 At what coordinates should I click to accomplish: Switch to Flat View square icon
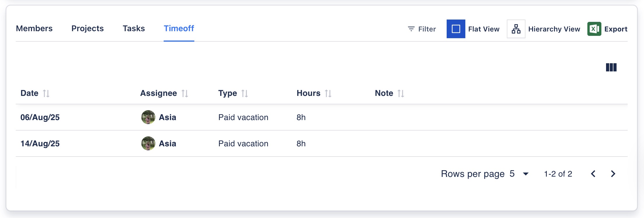click(x=456, y=29)
